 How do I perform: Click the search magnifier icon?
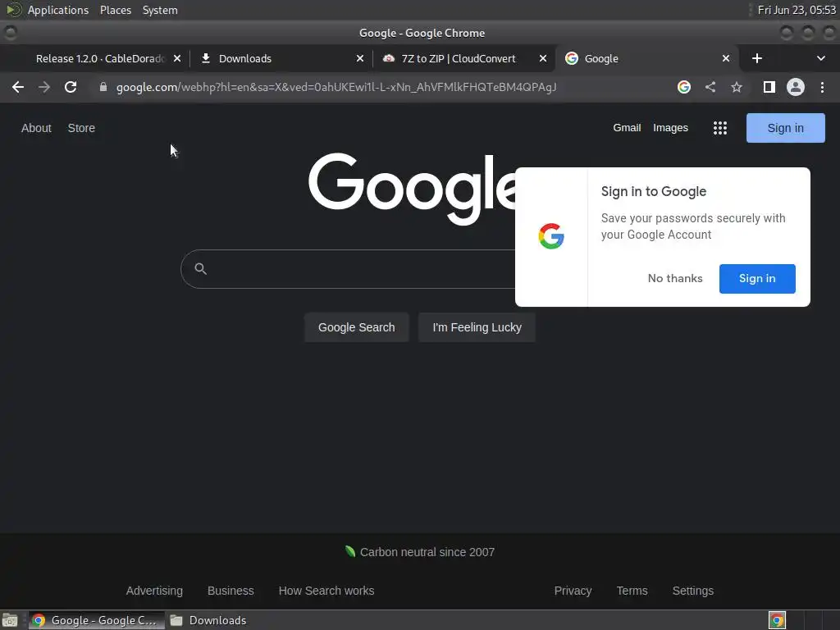[x=200, y=269]
